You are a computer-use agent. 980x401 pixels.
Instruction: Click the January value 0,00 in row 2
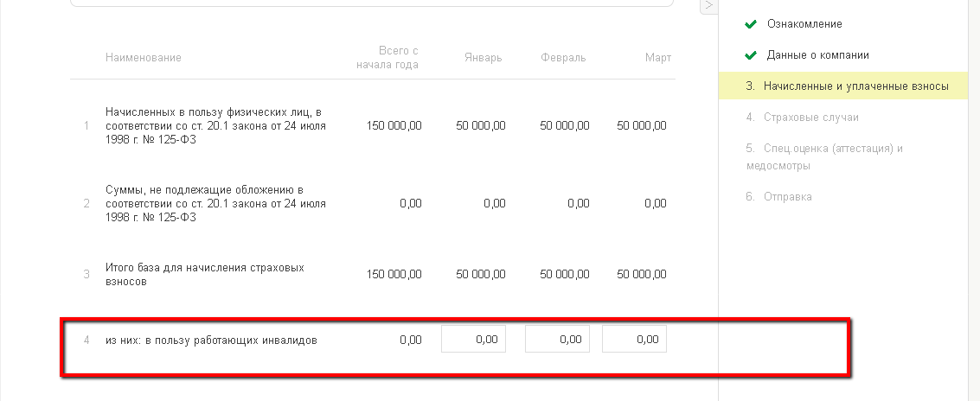tap(495, 204)
